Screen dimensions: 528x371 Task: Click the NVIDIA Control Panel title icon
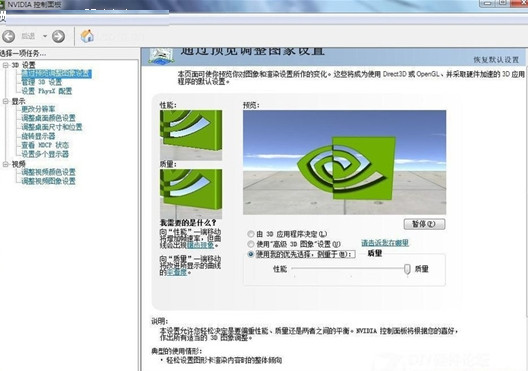point(2,5)
